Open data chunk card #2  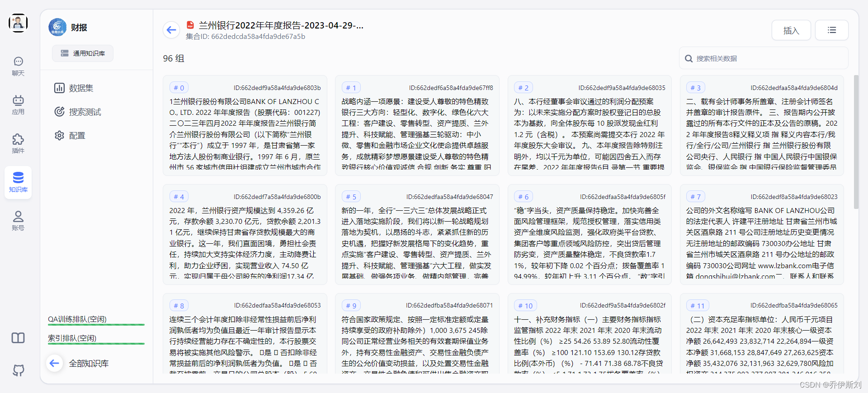[x=590, y=126]
